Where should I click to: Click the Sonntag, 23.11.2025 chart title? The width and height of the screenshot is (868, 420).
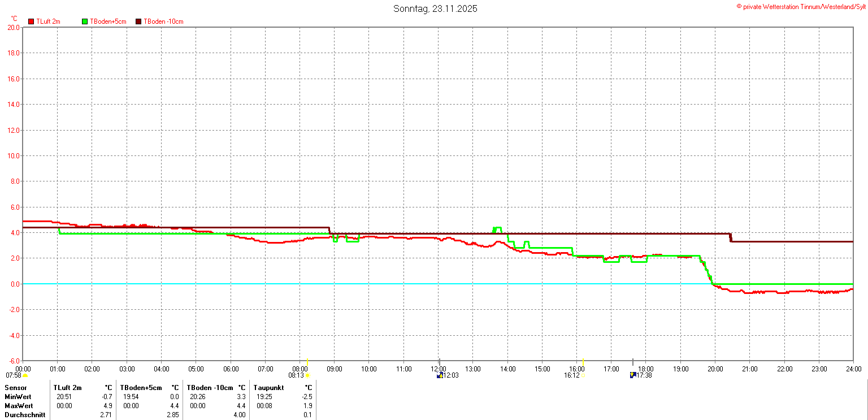coord(435,9)
